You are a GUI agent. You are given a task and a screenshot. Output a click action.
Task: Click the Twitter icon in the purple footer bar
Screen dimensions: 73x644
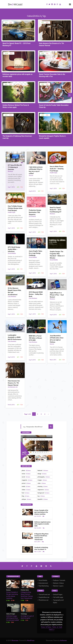click(x=22, y=566)
